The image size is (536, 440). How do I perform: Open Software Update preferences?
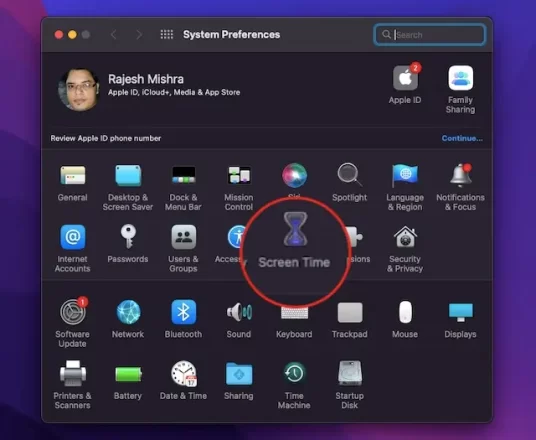tap(72, 311)
